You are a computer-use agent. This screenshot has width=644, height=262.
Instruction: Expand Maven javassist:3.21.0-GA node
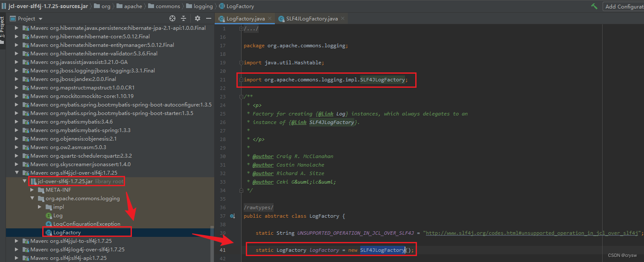17,62
